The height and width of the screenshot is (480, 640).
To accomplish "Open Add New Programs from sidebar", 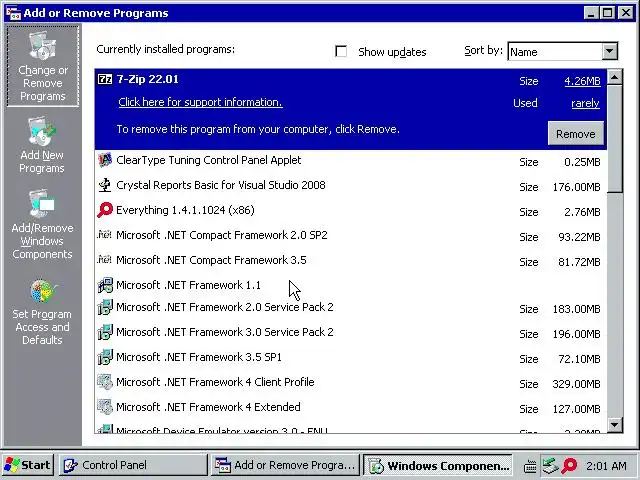I will (x=42, y=145).
